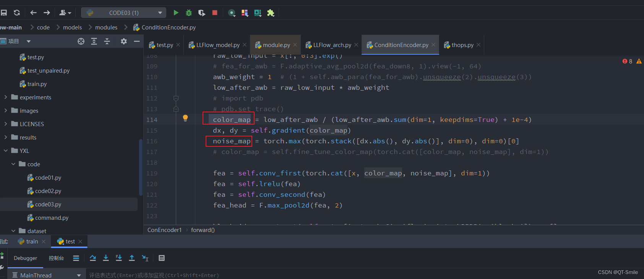Stop the running process

215,13
